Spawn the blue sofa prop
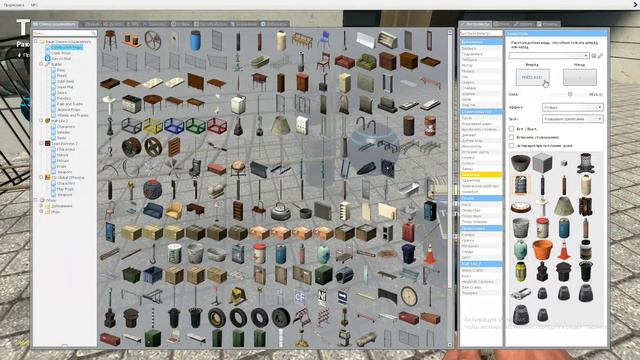 tap(153, 211)
